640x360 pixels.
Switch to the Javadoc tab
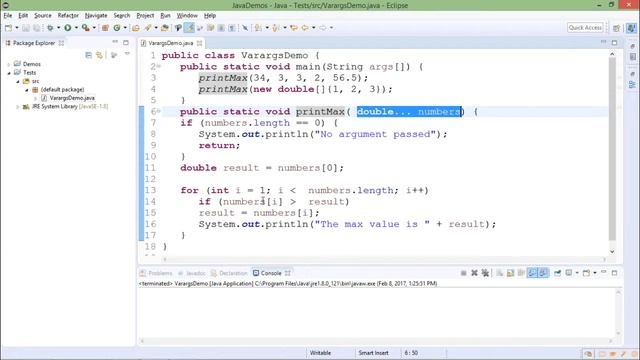point(192,273)
